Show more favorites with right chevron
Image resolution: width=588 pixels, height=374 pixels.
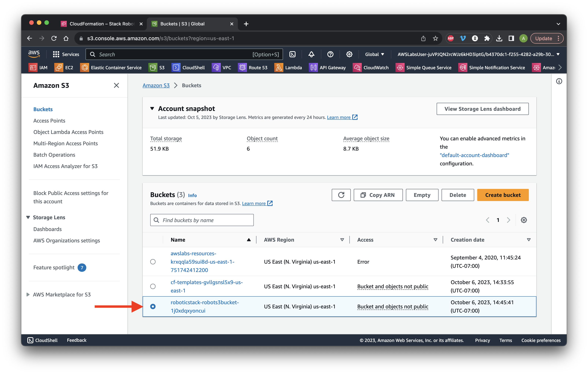560,68
